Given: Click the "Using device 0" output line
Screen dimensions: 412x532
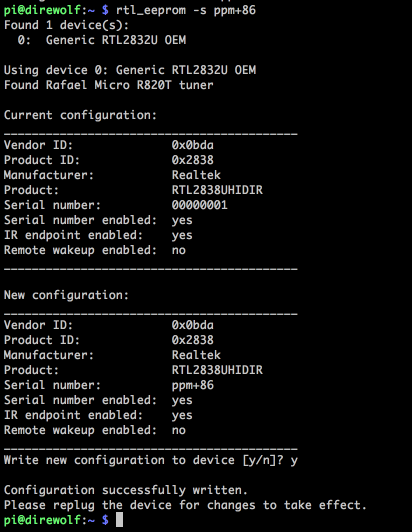Looking at the screenshot, I should pyautogui.click(x=129, y=70).
